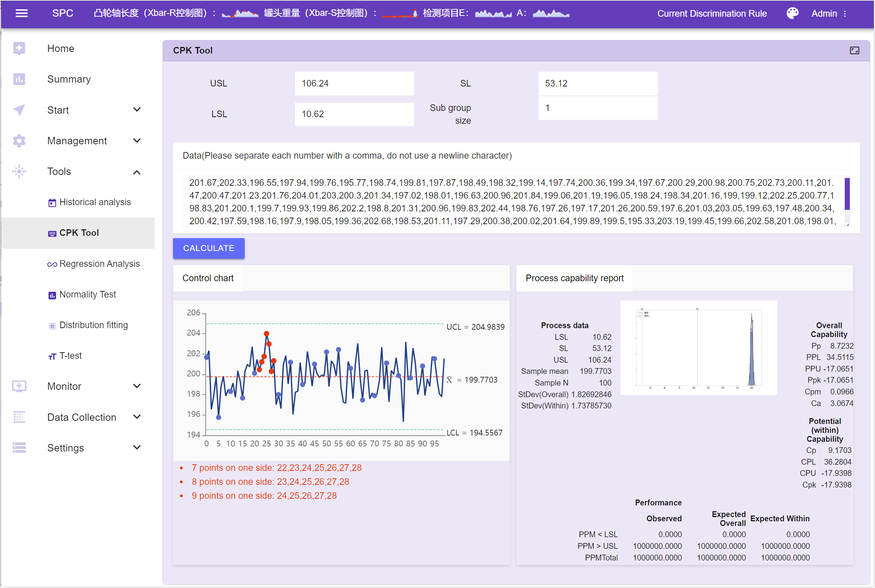Open the Regression Analysis tool
The height and width of the screenshot is (588, 875).
pyautogui.click(x=99, y=263)
